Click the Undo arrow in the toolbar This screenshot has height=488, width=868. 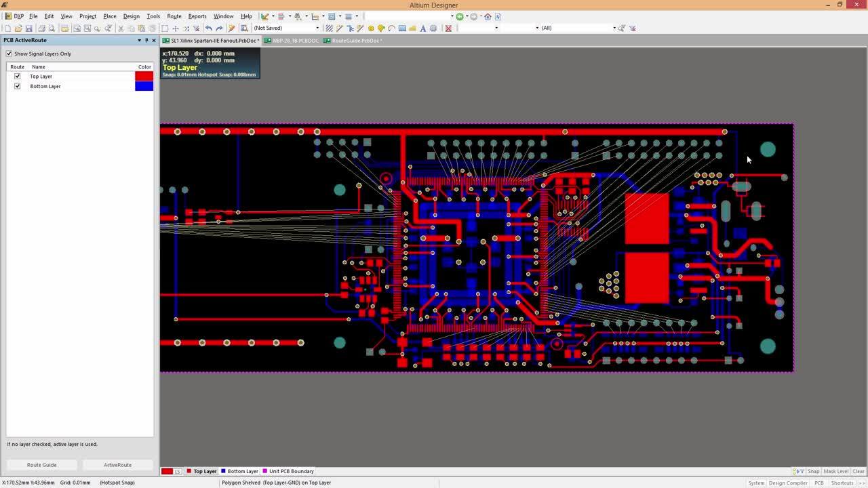pos(208,28)
